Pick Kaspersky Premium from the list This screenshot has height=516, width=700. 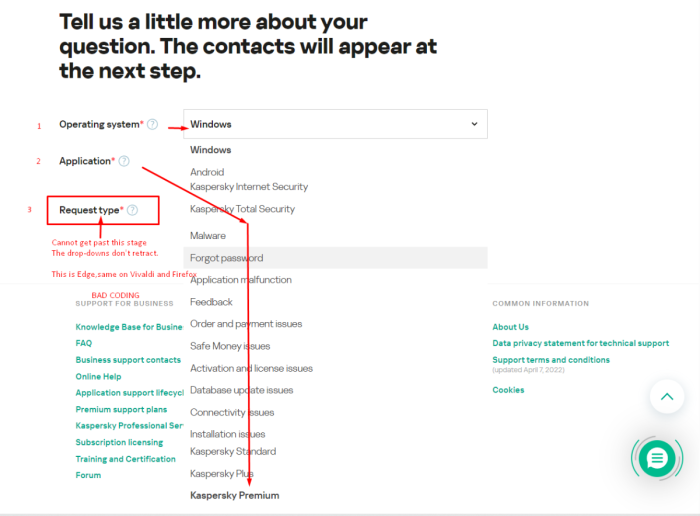coord(235,495)
